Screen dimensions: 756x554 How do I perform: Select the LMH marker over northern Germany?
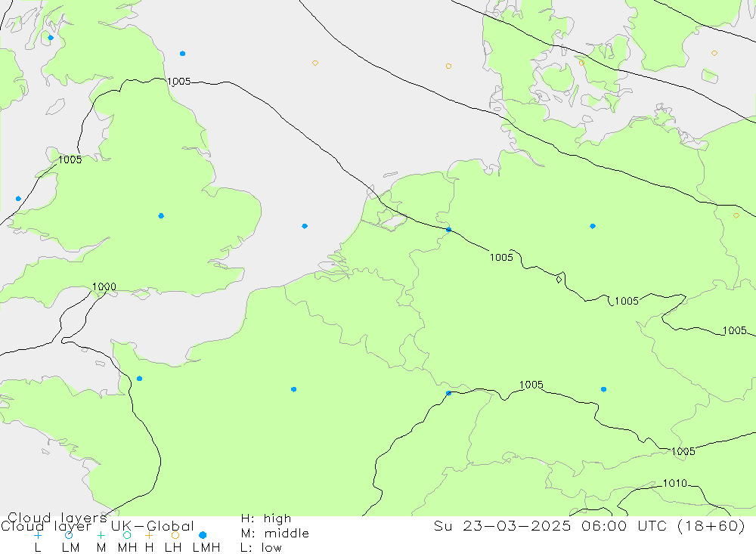point(593,226)
